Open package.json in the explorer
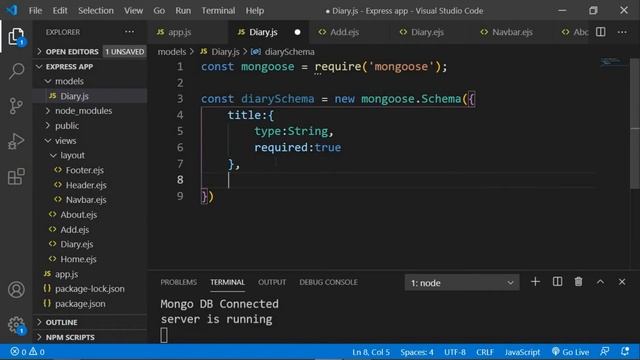 [x=90, y=304]
